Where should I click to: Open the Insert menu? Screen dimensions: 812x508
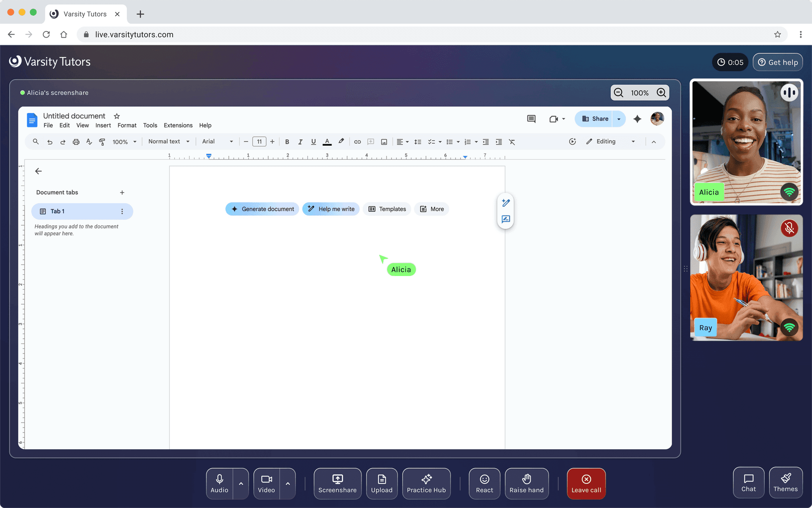(103, 125)
